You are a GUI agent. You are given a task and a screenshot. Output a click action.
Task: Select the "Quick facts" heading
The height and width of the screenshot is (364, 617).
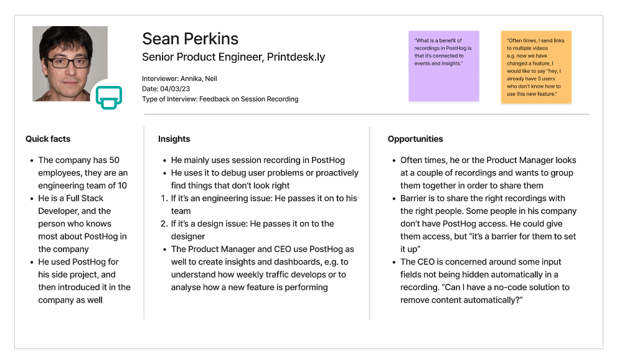(48, 139)
